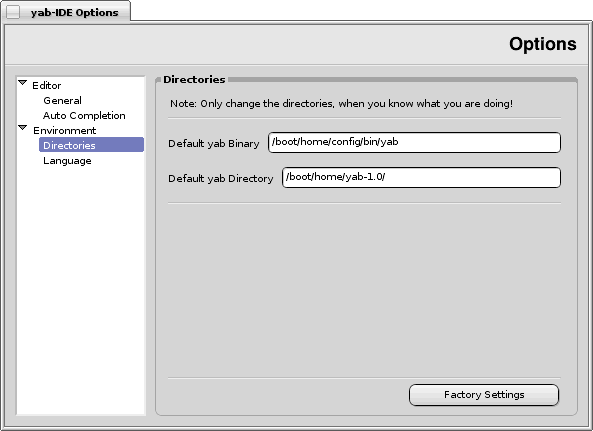Screen dimensions: 593x431
Task: Collapse the Editor section triangle
Action: 23,82
